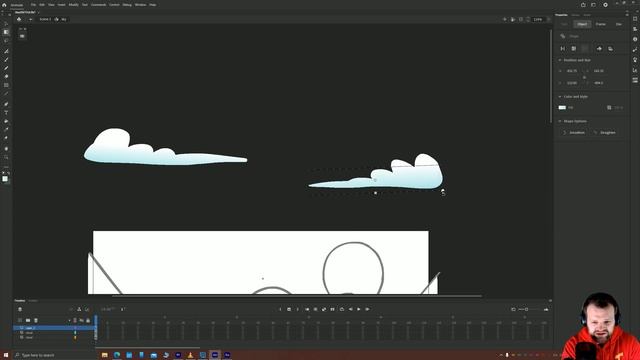This screenshot has width=640, height=360.
Task: Open the Commands menu
Action: [98, 5]
